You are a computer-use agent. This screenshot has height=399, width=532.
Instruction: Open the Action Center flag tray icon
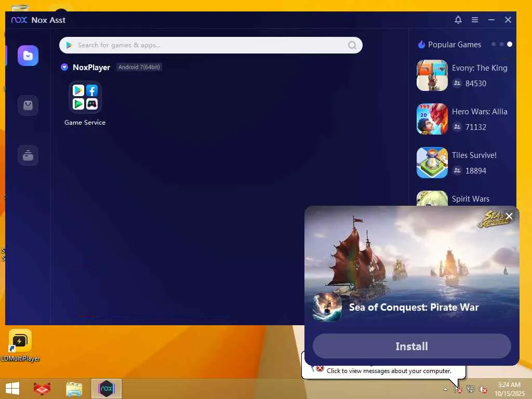point(458,389)
